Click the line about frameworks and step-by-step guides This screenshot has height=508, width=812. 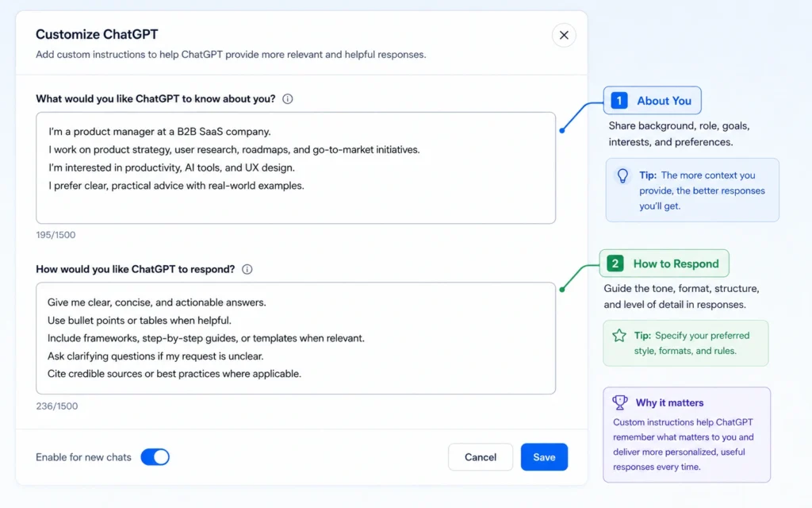click(206, 338)
